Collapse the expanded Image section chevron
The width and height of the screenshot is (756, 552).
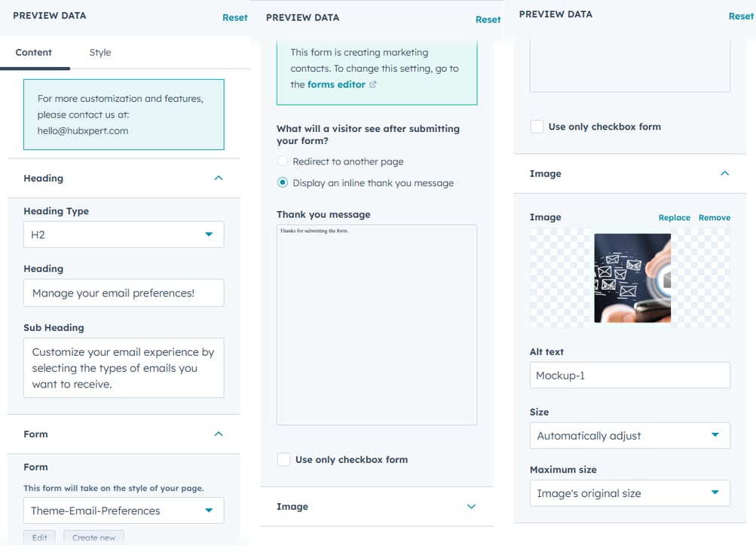(x=724, y=173)
